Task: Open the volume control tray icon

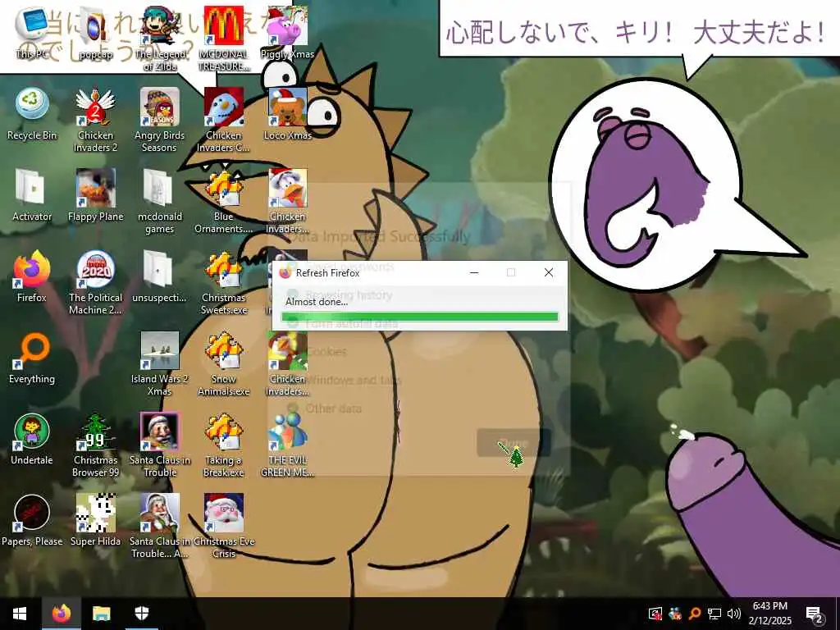Action: pos(734,614)
